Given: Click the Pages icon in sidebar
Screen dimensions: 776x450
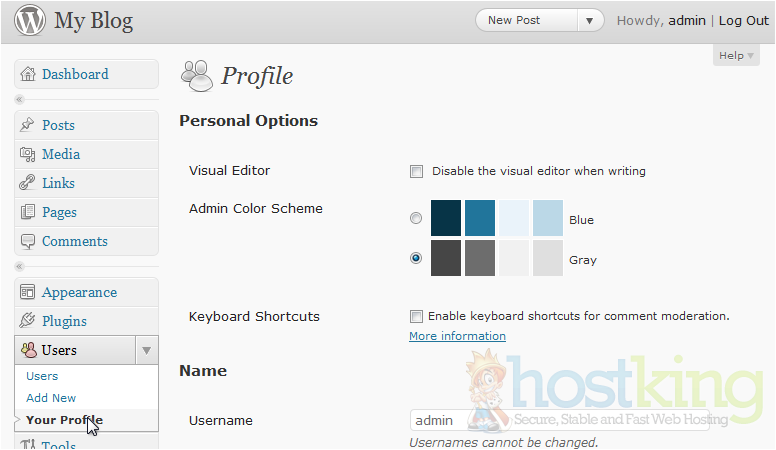Looking at the screenshot, I should (x=28, y=213).
